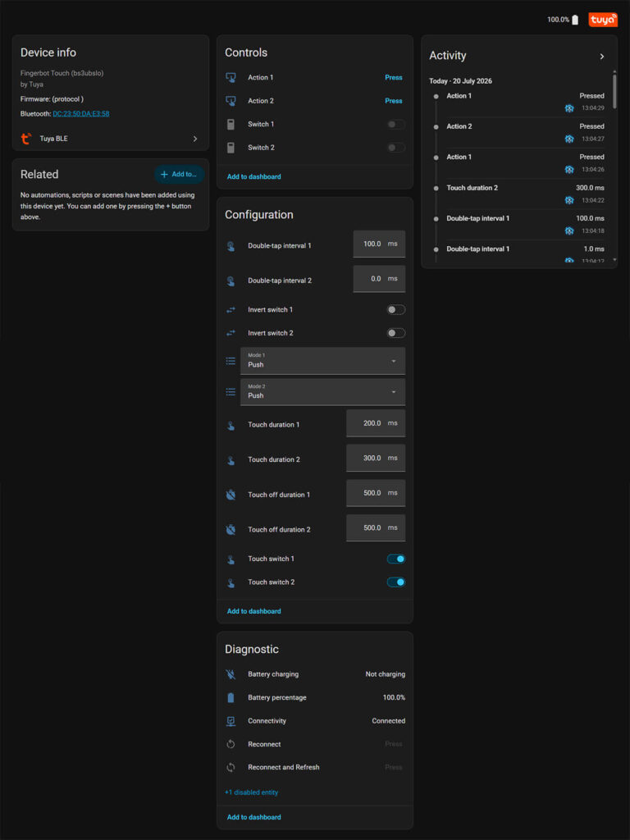Open the Tuya BLE integration chevron
The width and height of the screenshot is (630, 840).
click(x=195, y=139)
